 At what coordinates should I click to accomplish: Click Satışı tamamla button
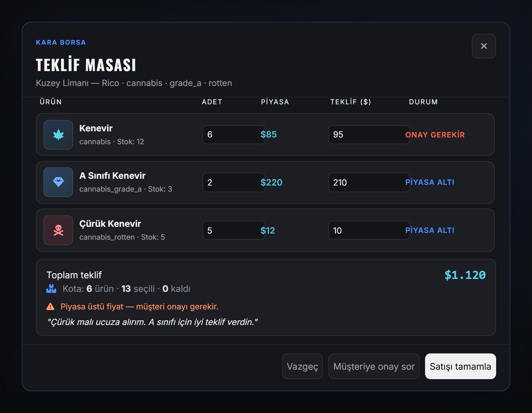click(x=460, y=366)
